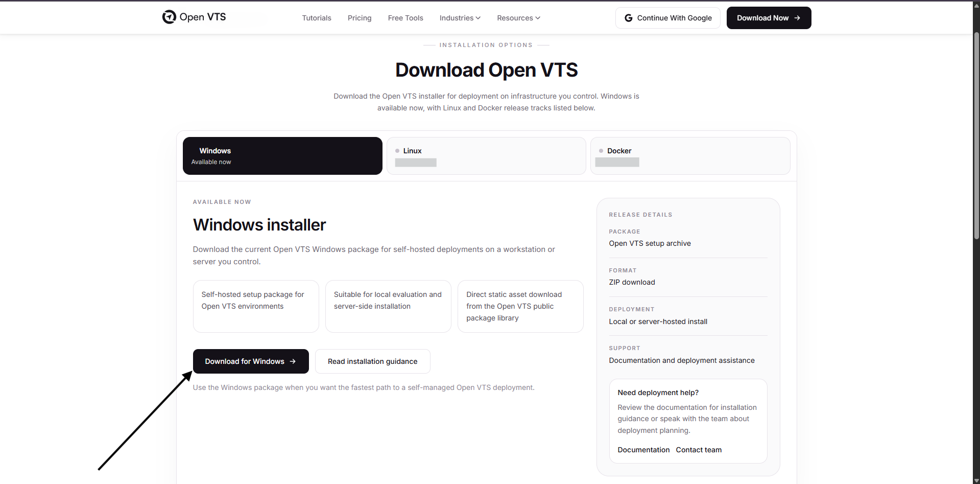Viewport: 980px width, 484px height.
Task: Open the Tutorials menu item
Action: tap(317, 18)
